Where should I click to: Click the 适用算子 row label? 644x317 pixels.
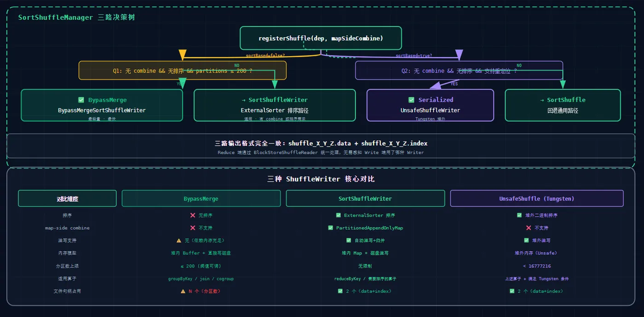click(67, 278)
